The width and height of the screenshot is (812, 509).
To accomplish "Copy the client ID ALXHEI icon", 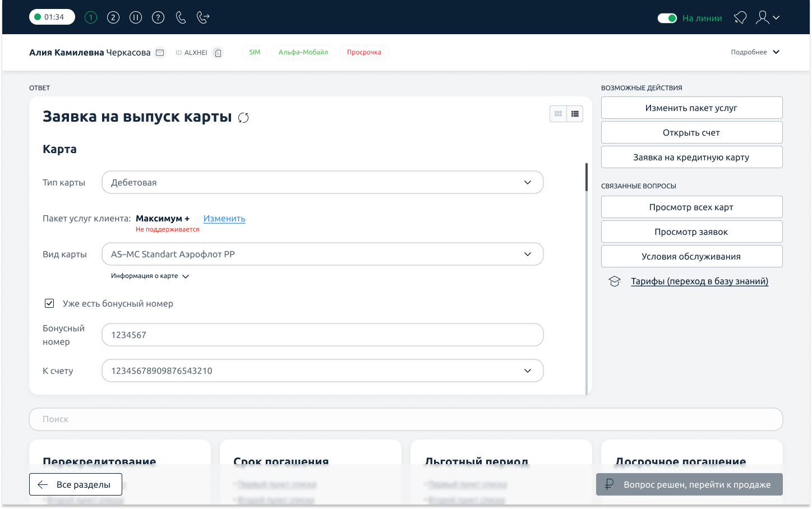I will (x=218, y=53).
